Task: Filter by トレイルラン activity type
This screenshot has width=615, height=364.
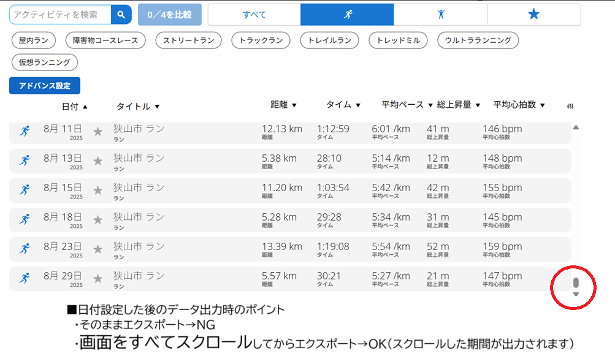Action: tap(329, 40)
